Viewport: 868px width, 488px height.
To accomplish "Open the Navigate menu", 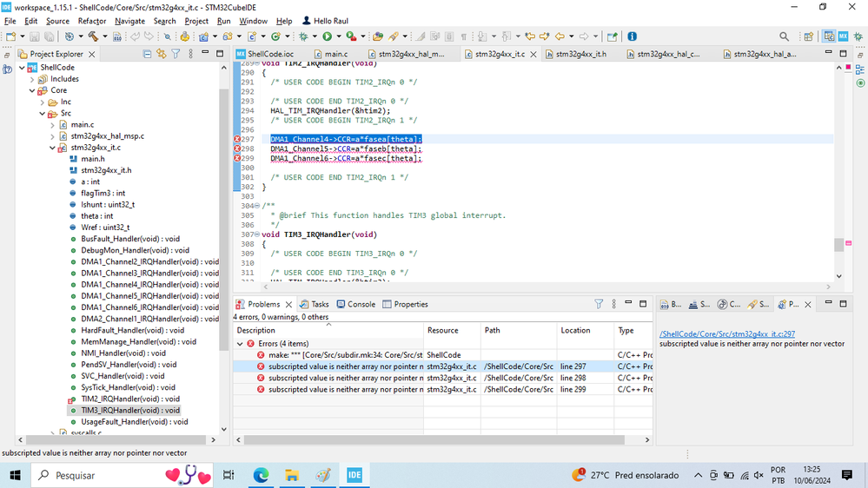I will 129,21.
